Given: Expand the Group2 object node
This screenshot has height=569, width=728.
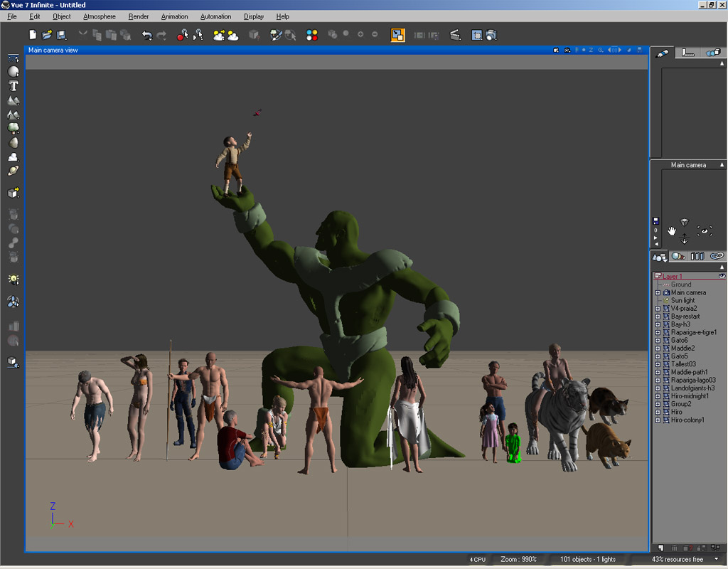Looking at the screenshot, I should point(658,404).
